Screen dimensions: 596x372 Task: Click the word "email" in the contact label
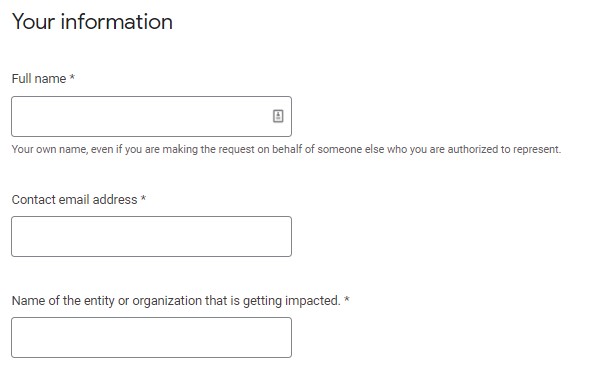(74, 199)
